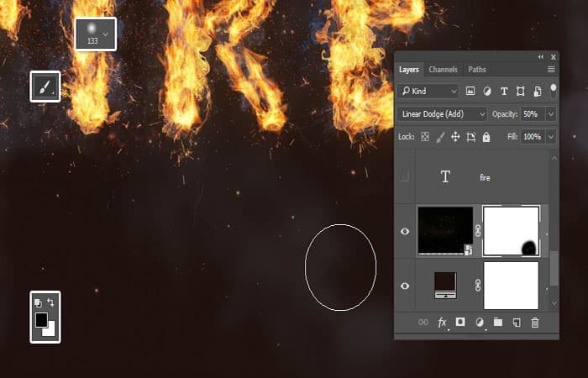Screen dimensions: 588x378
Task: Click the add layer mask icon
Action: 460,322
